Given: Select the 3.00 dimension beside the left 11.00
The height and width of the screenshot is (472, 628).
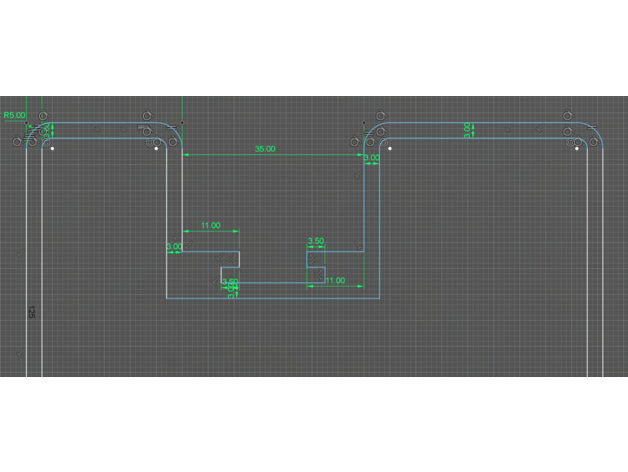Looking at the screenshot, I should pyautogui.click(x=173, y=246).
